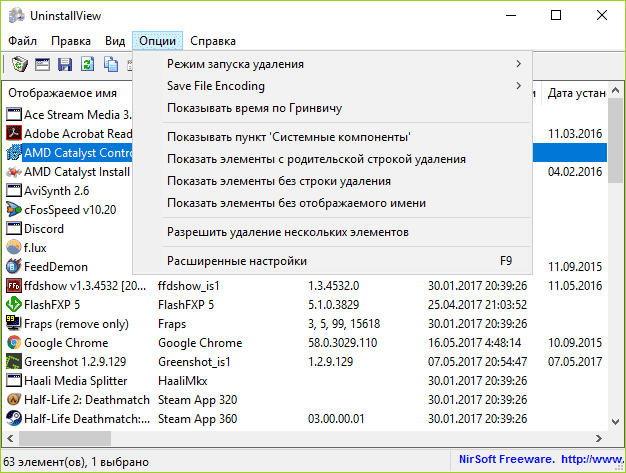This screenshot has width=626, height=473.
Task: Click the Properties window toolbar icon
Action: pyautogui.click(x=42, y=65)
